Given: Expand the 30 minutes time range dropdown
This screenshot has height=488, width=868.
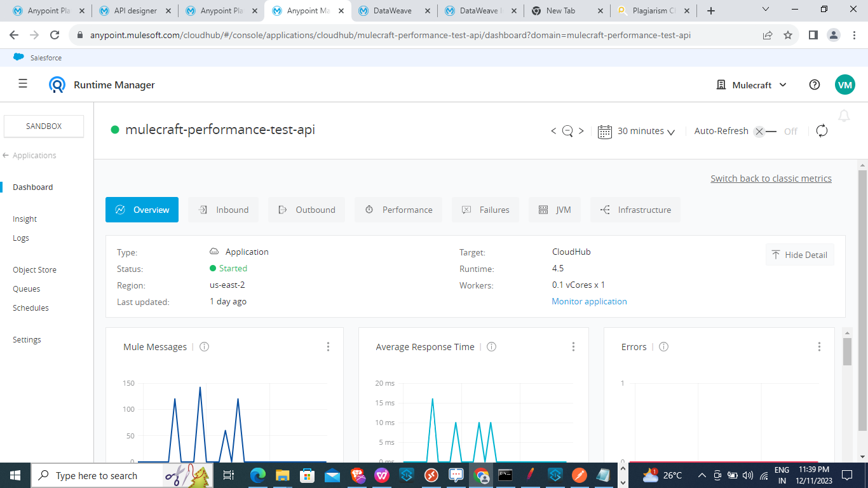Looking at the screenshot, I should [646, 131].
